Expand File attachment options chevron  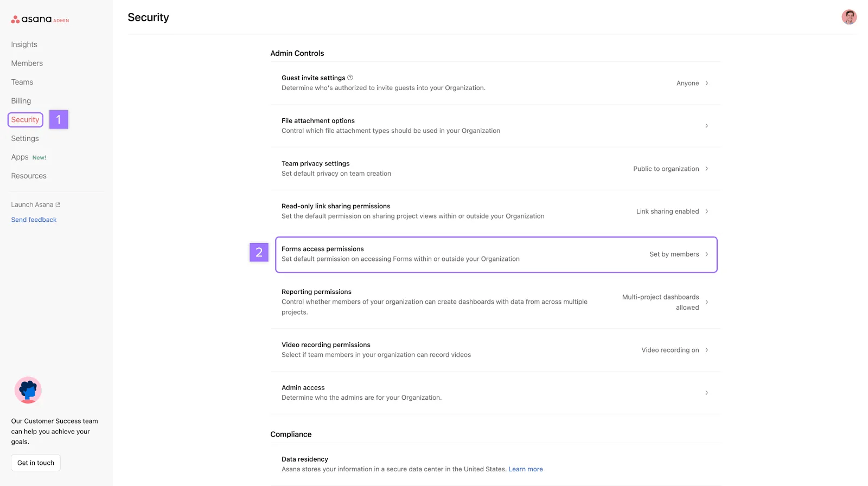pos(706,126)
